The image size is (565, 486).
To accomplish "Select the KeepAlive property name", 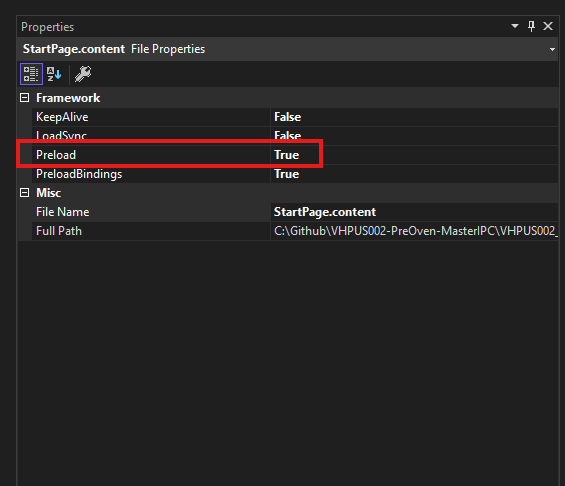I will click(x=62, y=117).
